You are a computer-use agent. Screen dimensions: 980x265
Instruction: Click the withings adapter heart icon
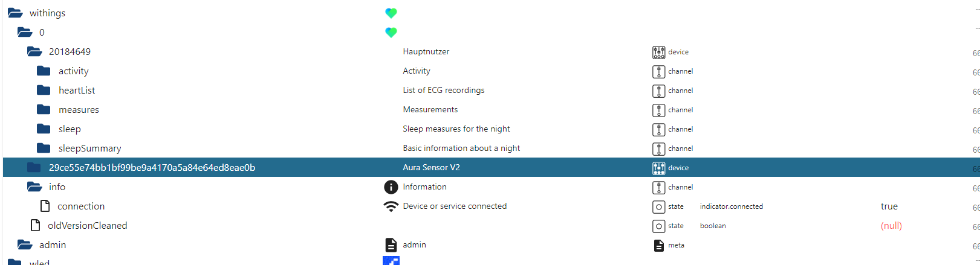click(391, 13)
